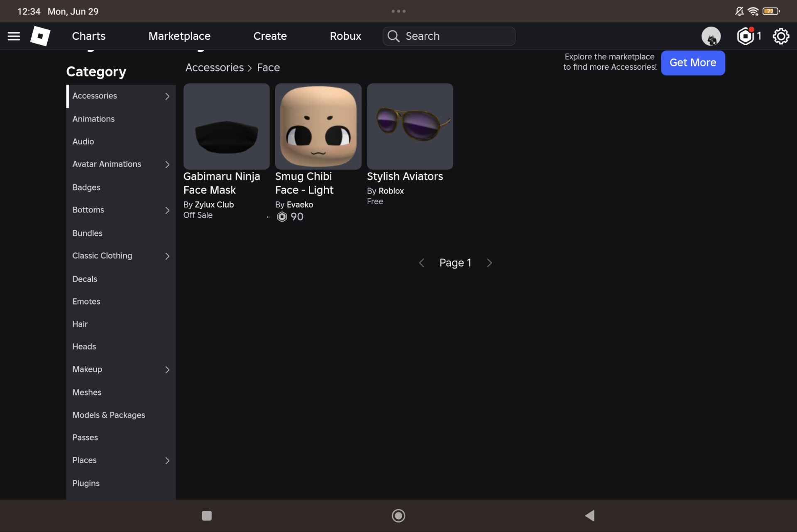This screenshot has width=797, height=532.
Task: Click the Face breadcrumb text
Action: pos(268,68)
